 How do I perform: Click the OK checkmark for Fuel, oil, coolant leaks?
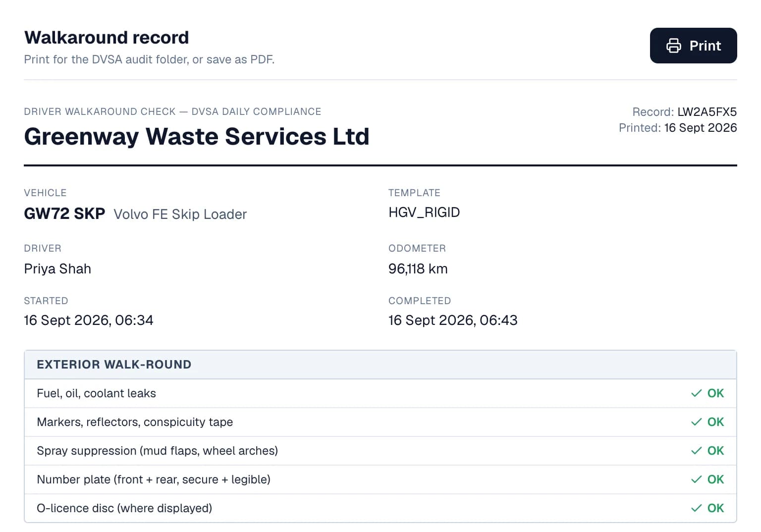(x=707, y=393)
